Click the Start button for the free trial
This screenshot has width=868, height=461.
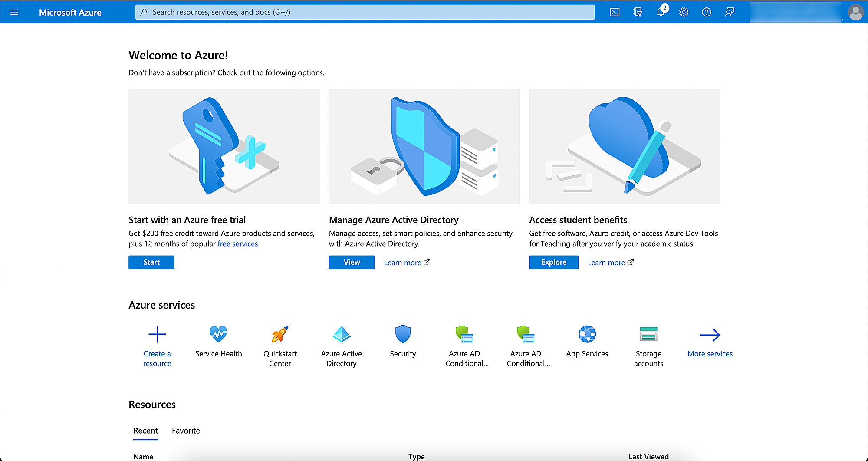[x=151, y=262]
